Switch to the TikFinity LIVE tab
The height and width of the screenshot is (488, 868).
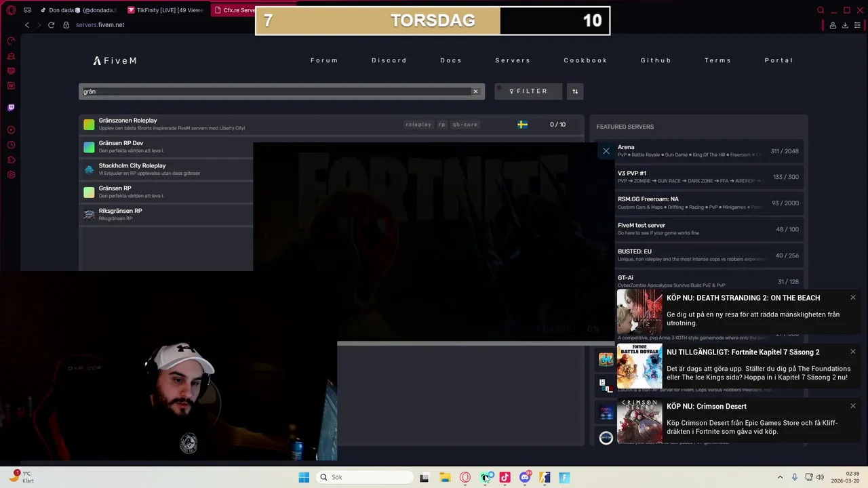(x=166, y=10)
